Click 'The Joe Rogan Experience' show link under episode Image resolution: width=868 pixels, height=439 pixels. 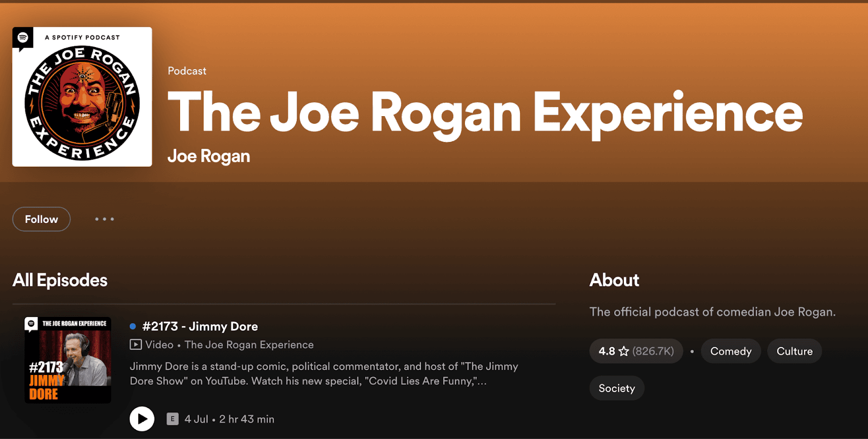249,345
